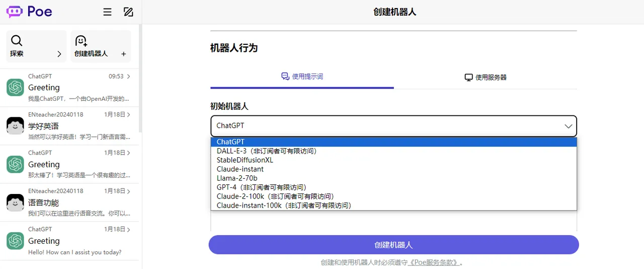644x269 pixels.
Task: Click ChatGPT avatar beside Hello message
Action: pos(15,241)
